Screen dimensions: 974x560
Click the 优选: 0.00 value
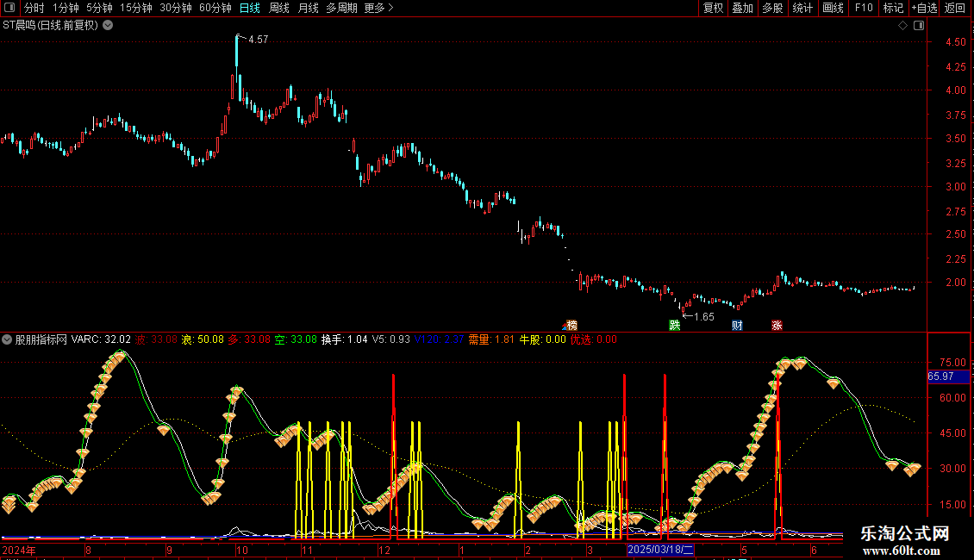click(594, 339)
